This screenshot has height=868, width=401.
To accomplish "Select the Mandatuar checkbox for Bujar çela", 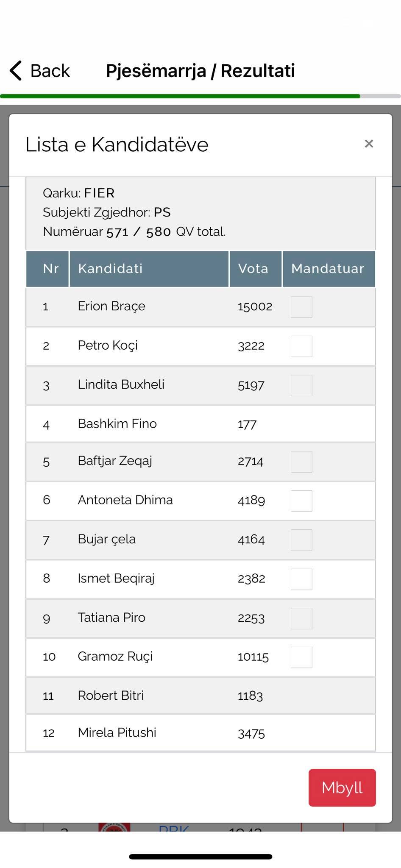I will (301, 540).
